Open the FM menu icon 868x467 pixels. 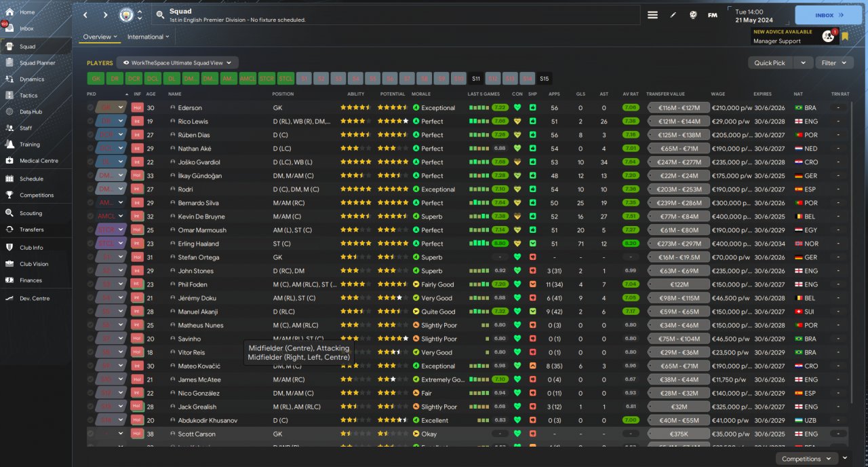pos(712,15)
